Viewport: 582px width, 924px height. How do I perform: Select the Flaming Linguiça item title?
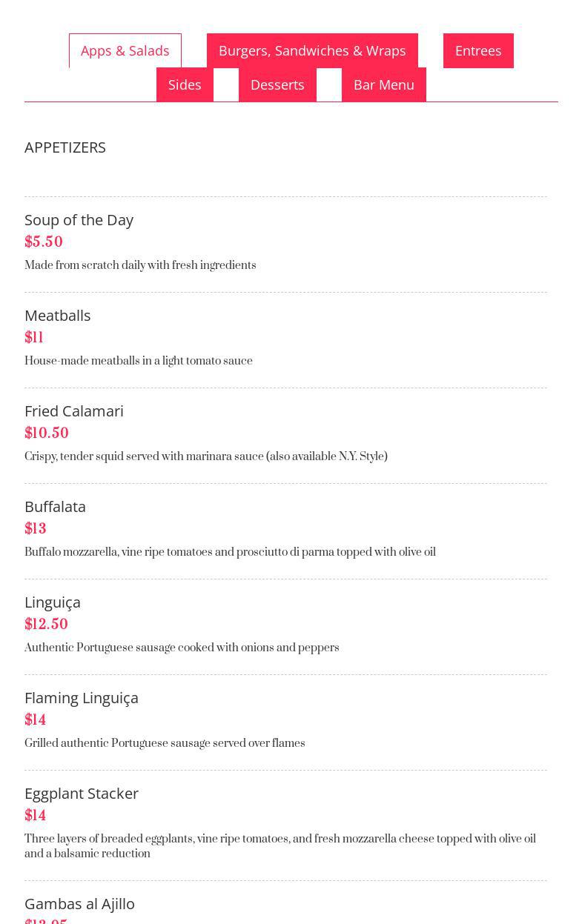(x=82, y=697)
